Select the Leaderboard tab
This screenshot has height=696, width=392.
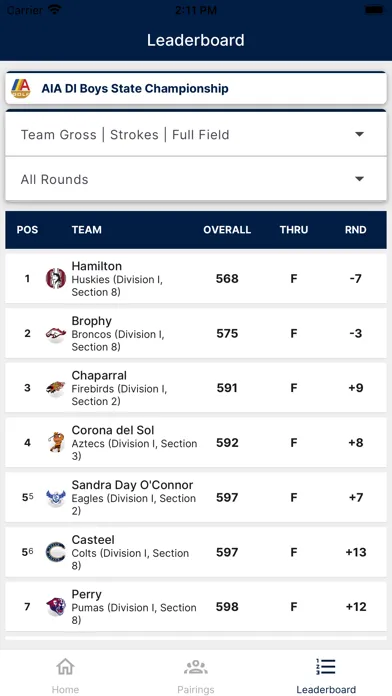[326, 676]
